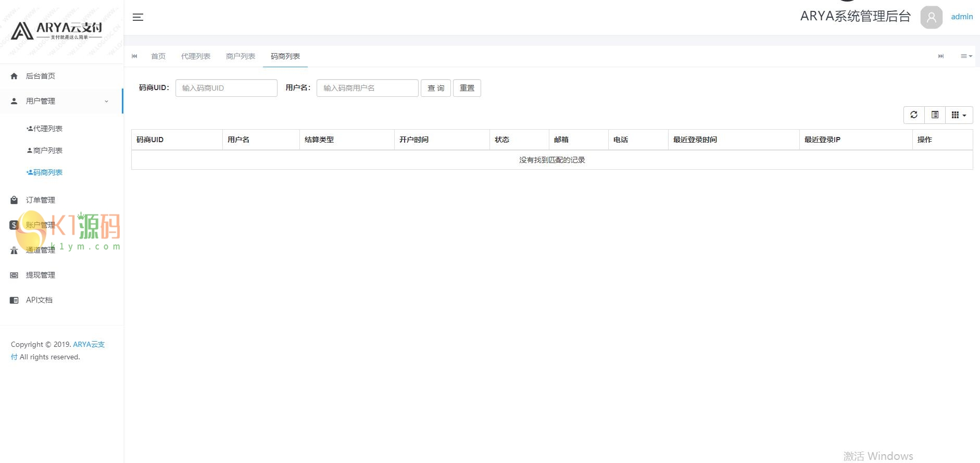Collapse the 用户管理 menu chevron

pos(106,102)
